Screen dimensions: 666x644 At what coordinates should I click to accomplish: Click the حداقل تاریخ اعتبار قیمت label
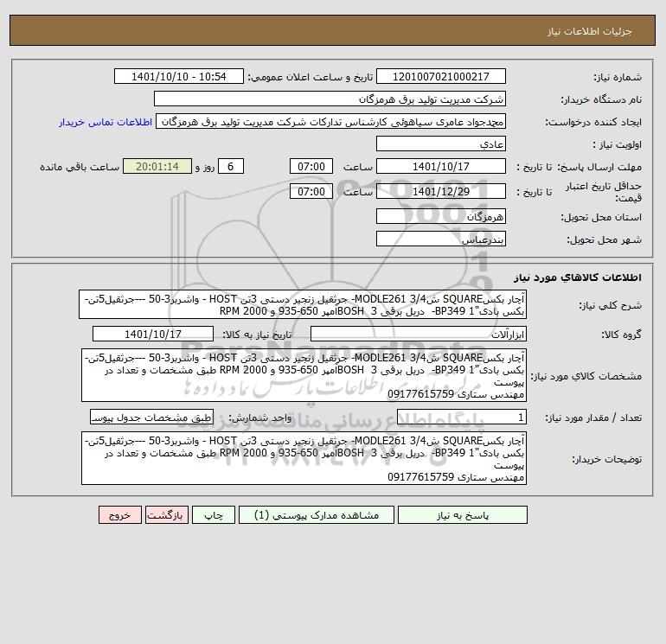(604, 191)
